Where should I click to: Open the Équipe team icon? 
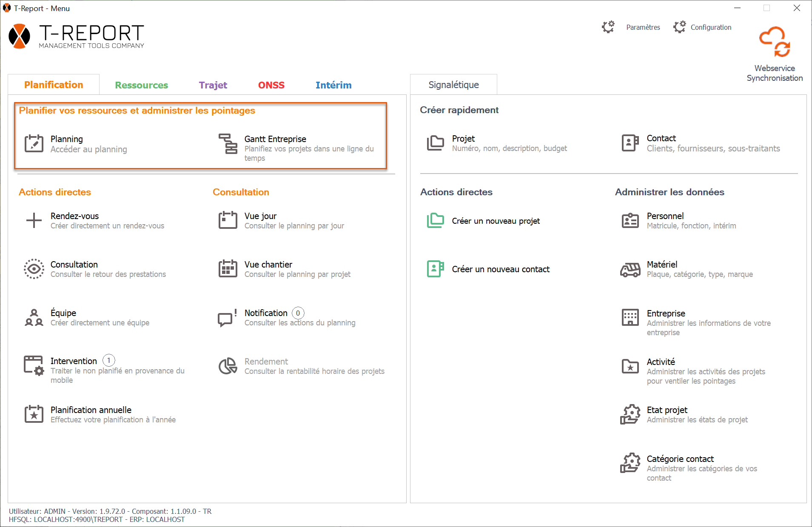34,317
